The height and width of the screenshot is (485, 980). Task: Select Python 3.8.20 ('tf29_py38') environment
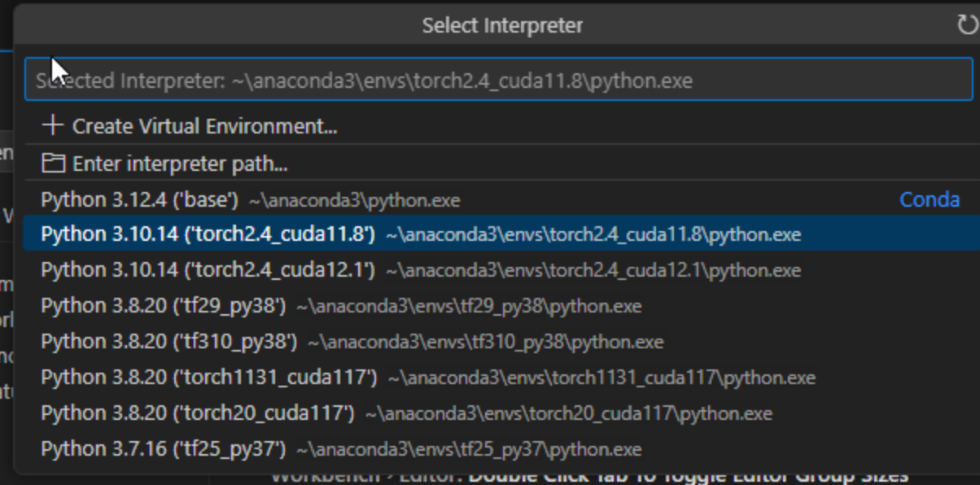click(x=163, y=307)
